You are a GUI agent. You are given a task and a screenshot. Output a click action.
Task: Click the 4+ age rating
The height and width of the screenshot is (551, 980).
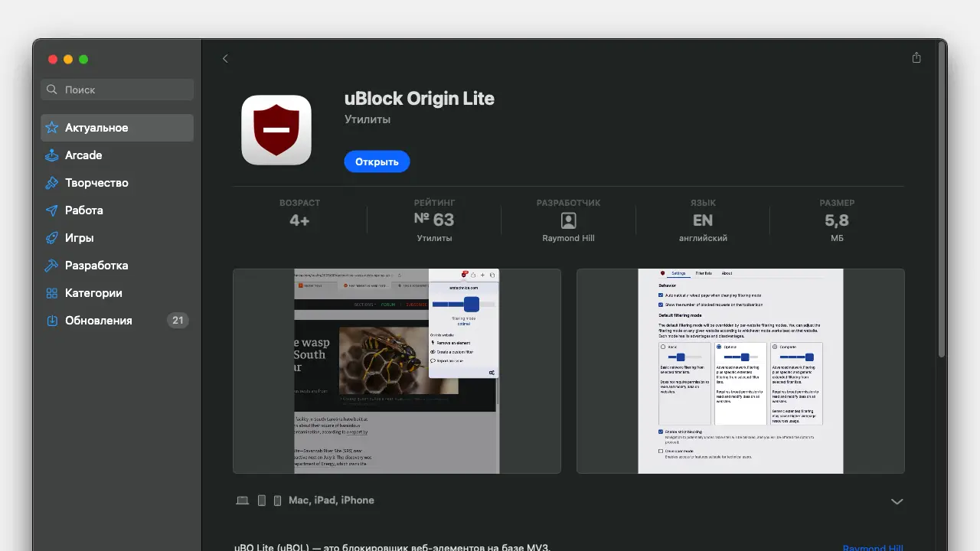pyautogui.click(x=299, y=220)
